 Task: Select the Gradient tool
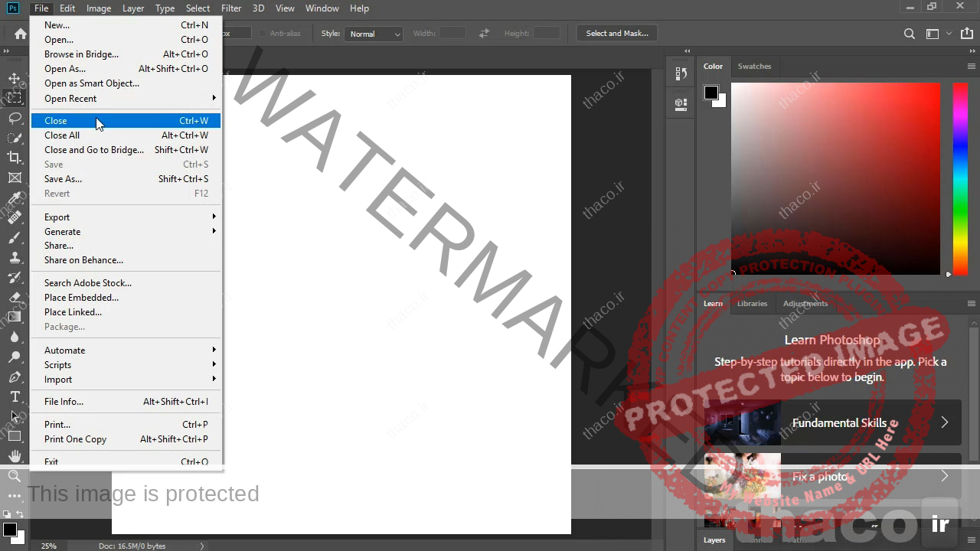15,317
